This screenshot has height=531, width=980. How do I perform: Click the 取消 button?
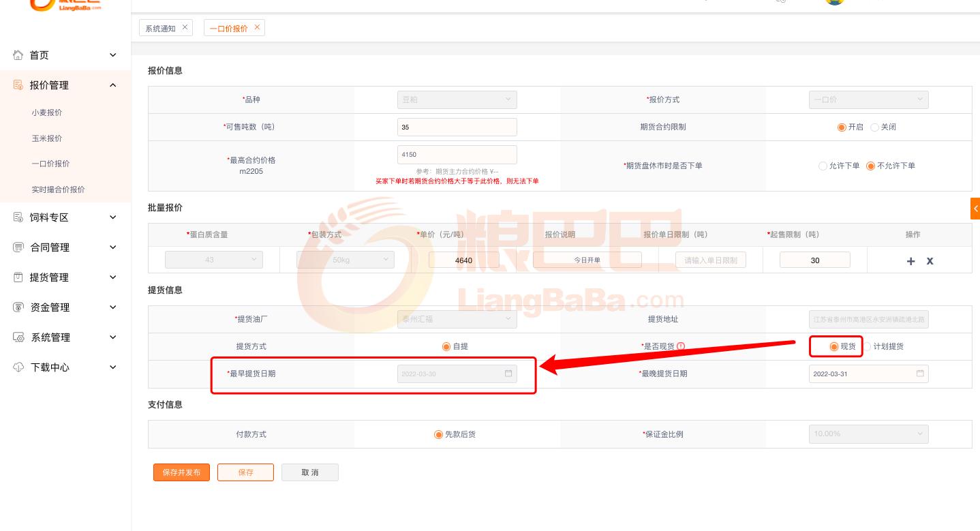(x=310, y=472)
